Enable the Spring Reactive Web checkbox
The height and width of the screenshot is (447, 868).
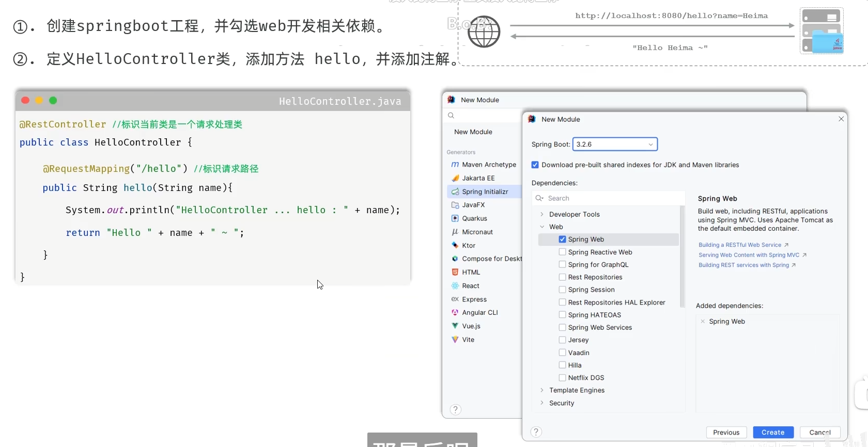[562, 252]
